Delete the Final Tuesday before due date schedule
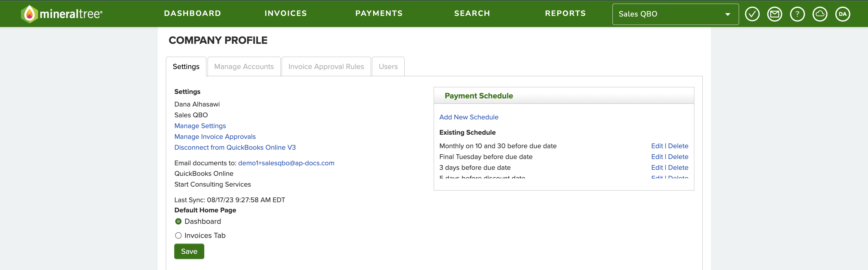This screenshot has height=270, width=868. [678, 157]
